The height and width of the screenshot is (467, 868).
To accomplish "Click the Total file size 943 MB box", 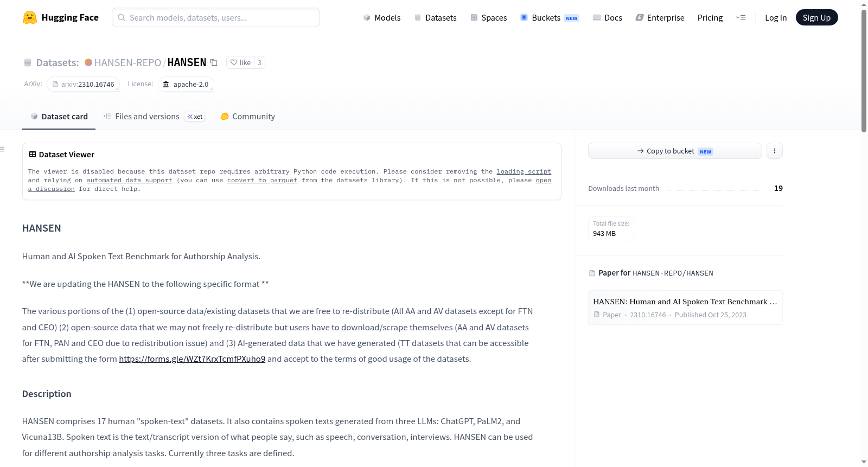I will (611, 228).
